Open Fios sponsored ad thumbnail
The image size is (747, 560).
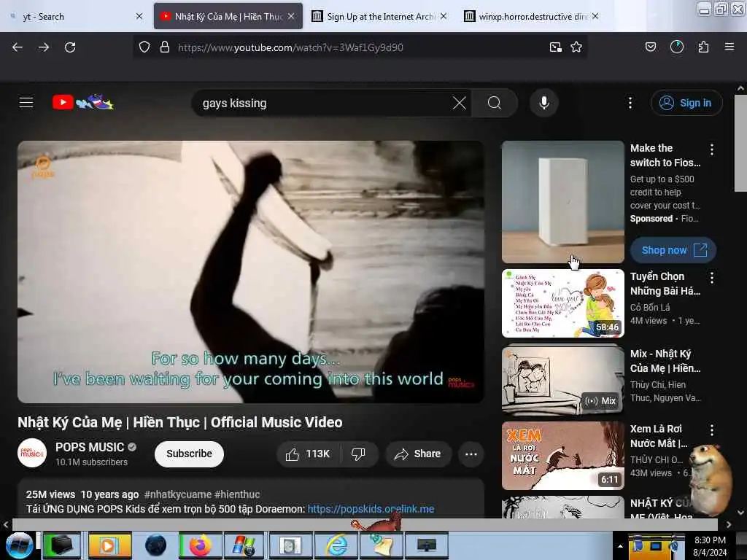tap(562, 201)
